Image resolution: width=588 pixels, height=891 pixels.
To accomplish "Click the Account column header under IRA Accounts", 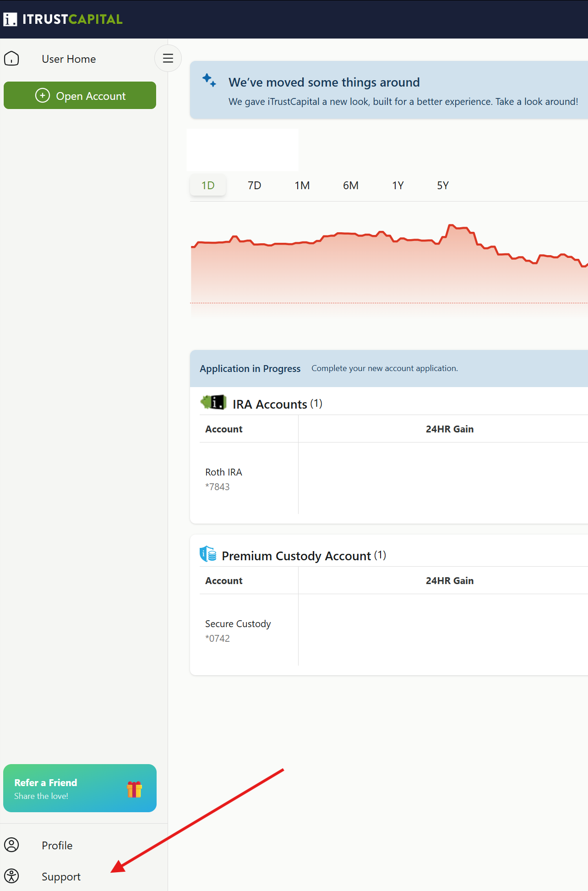I will [224, 429].
